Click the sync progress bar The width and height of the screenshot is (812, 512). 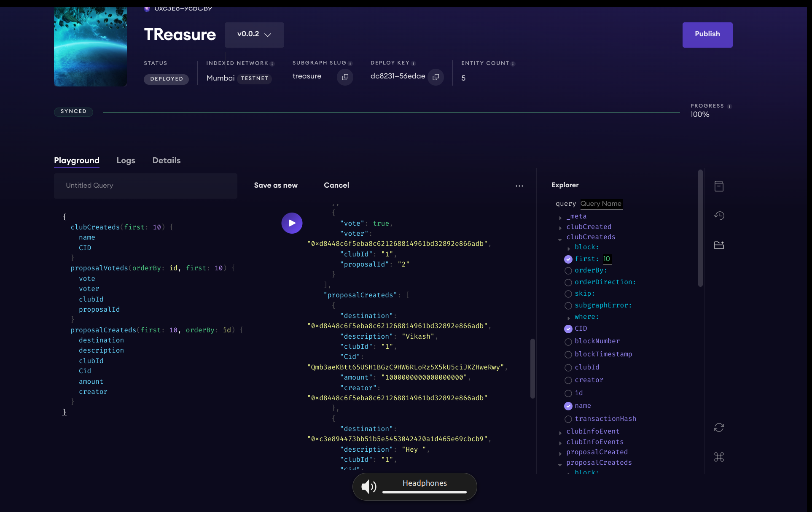click(391, 113)
